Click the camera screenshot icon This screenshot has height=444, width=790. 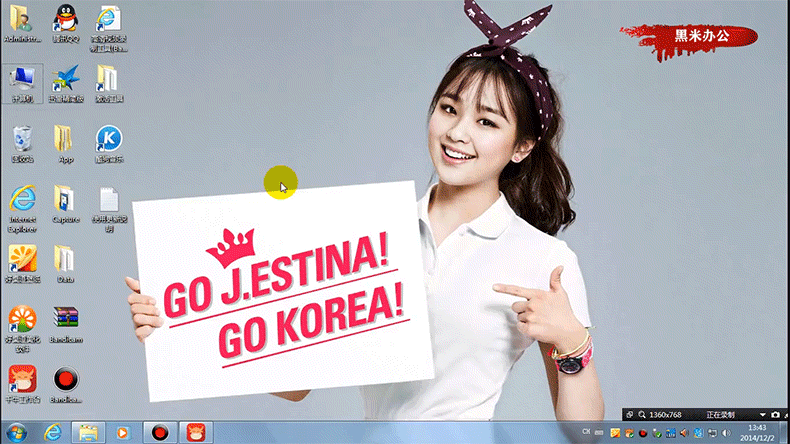tap(775, 415)
